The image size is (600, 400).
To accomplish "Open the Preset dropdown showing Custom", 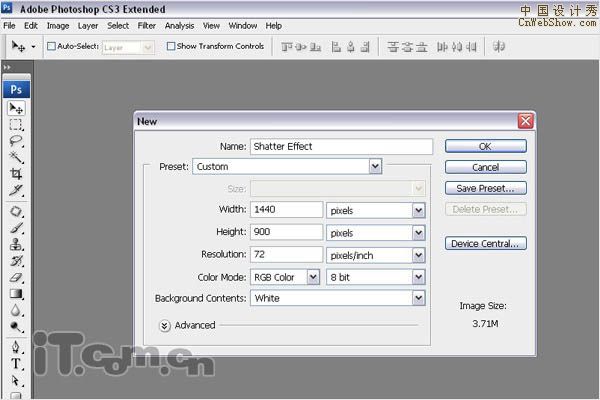I will [x=287, y=167].
